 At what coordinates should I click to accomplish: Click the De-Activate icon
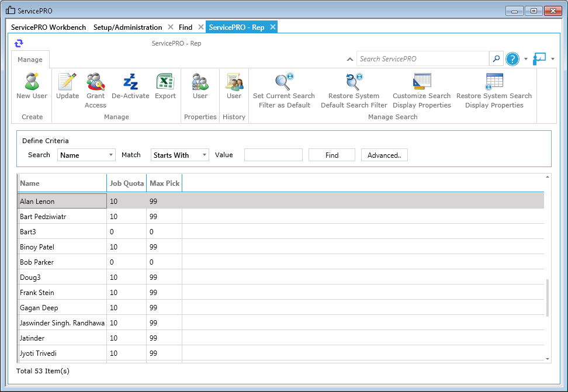(x=130, y=82)
